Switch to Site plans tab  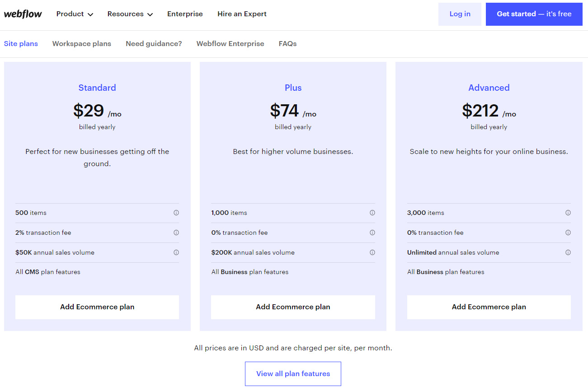(21, 44)
